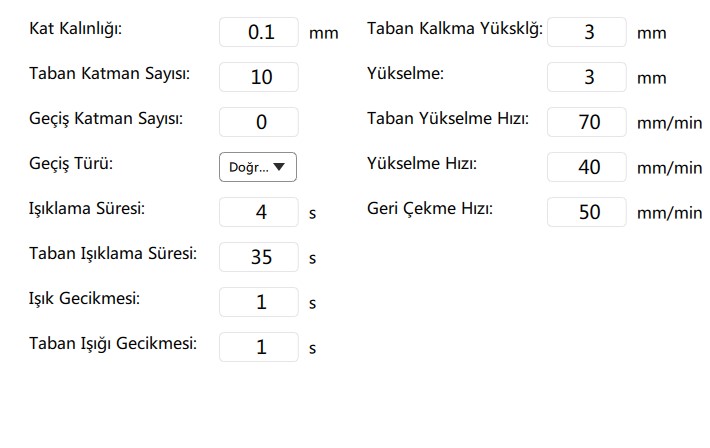Screen dimensions: 710x448
Task: Click the "Taban Yükselme Hızı:" label
Action: point(448,119)
